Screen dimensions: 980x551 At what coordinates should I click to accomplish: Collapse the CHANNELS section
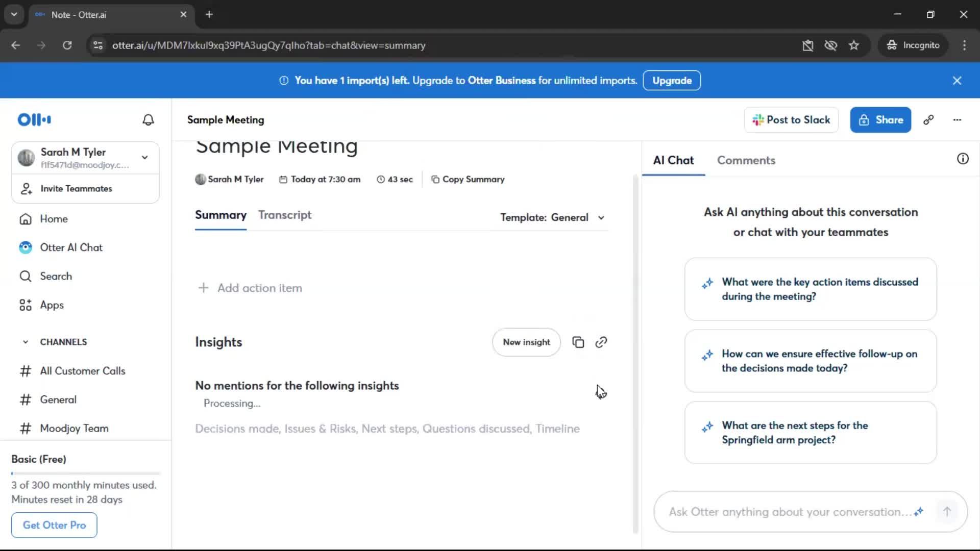pyautogui.click(x=26, y=342)
